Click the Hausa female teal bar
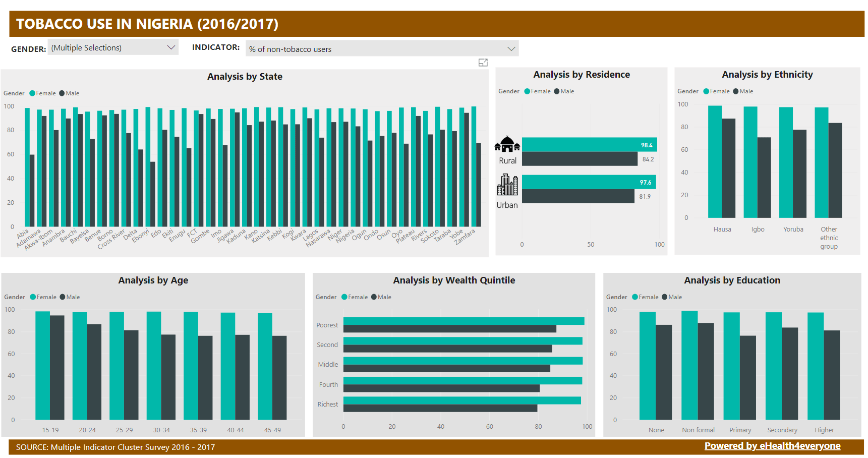The height and width of the screenshot is (458, 868). (x=715, y=161)
